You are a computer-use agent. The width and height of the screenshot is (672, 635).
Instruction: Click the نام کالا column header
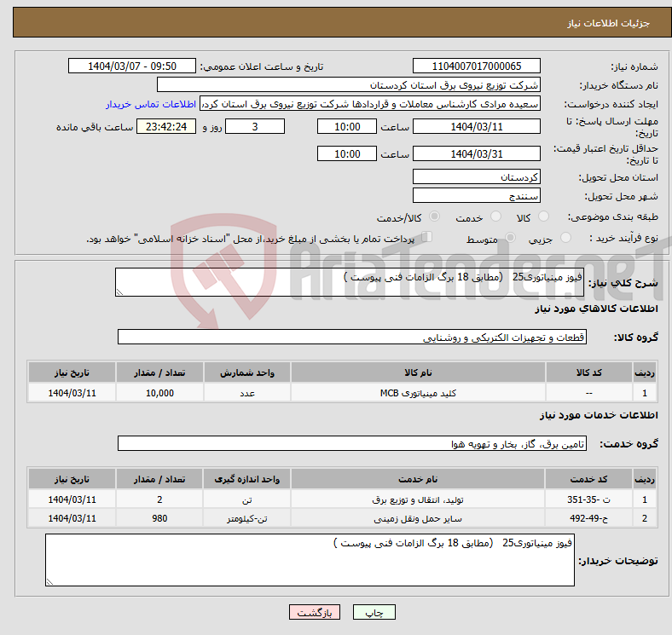418,372
